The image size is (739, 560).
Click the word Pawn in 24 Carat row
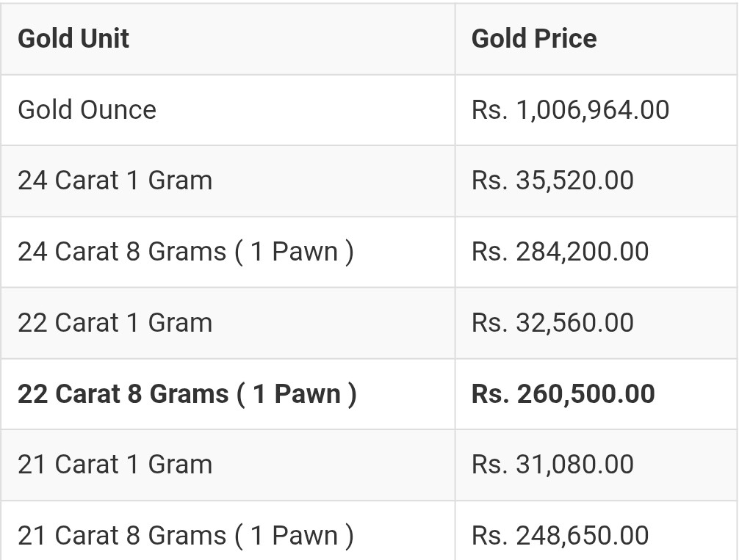305,252
